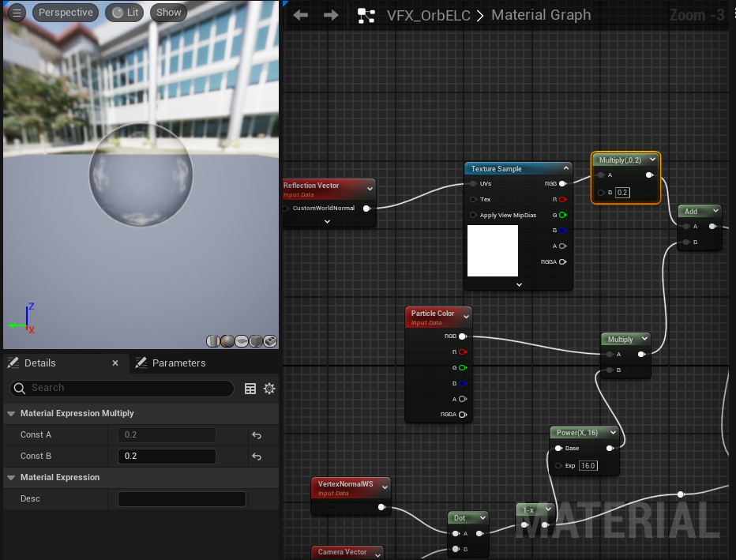
Task: Expand the Reflection Vector node options
Action: (328, 222)
